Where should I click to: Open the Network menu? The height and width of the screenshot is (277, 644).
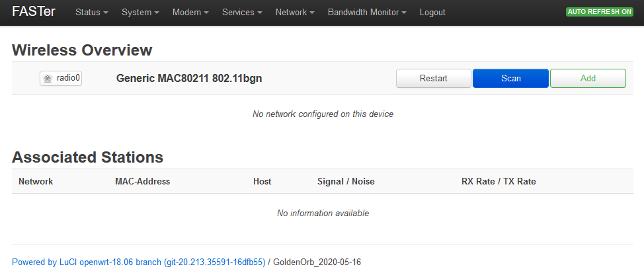pyautogui.click(x=295, y=13)
